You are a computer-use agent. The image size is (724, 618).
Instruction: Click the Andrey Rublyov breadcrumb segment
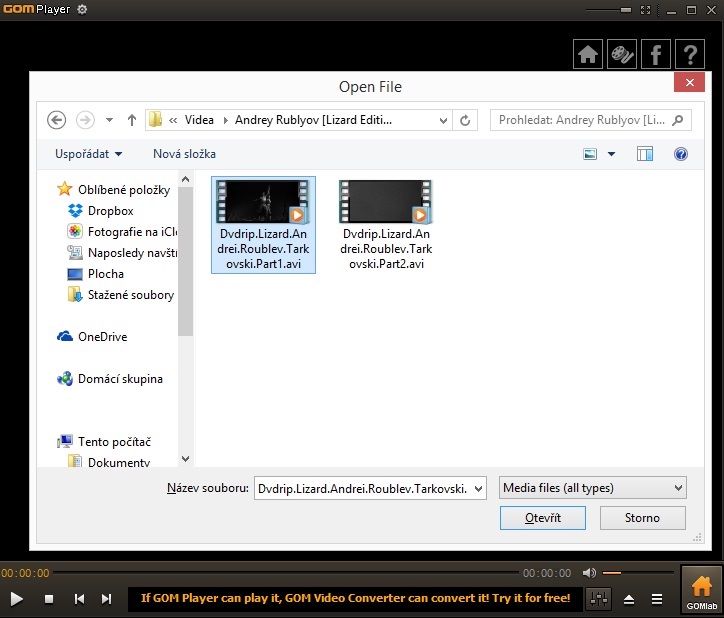click(313, 120)
